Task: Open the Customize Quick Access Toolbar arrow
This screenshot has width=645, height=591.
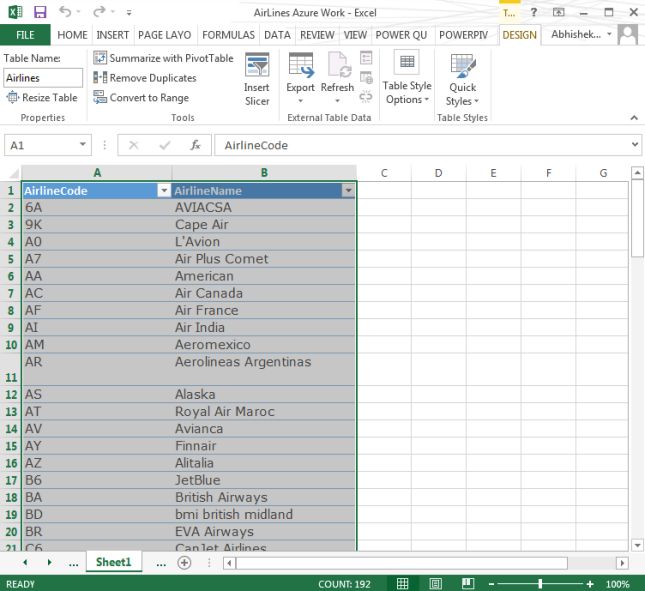Action: (129, 13)
